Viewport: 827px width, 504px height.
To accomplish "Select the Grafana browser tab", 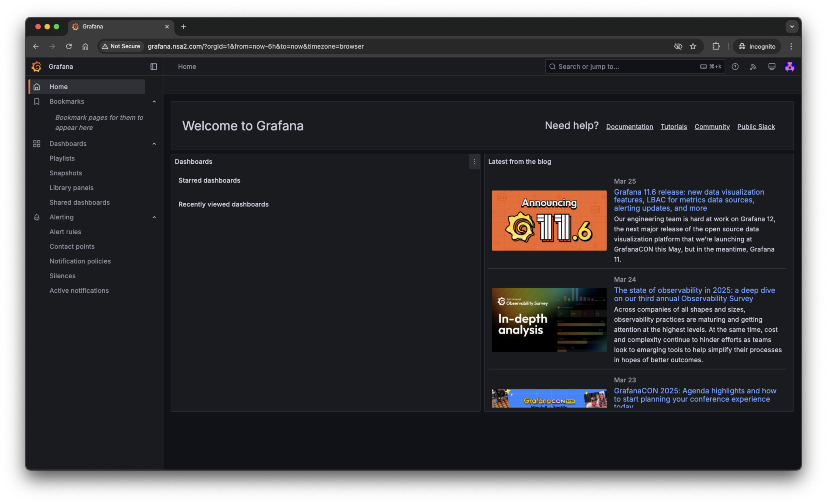I will point(121,27).
